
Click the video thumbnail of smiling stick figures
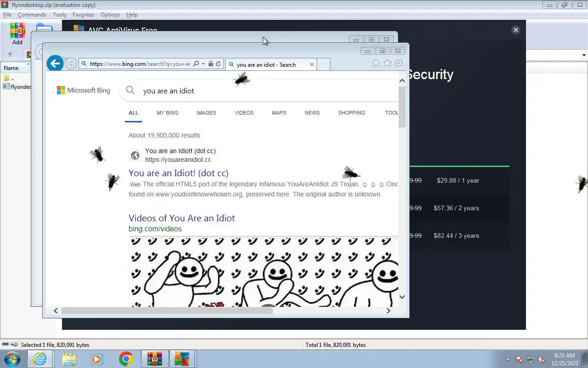(263, 272)
